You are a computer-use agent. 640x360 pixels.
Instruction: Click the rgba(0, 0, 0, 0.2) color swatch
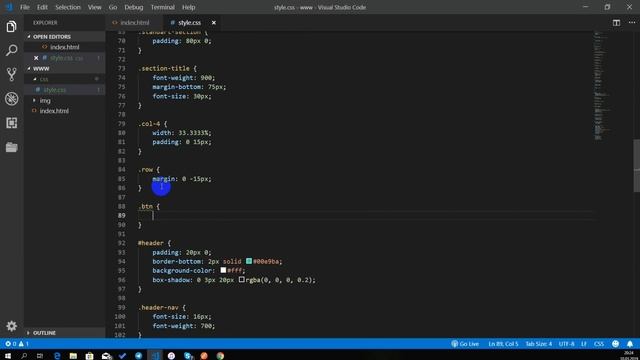[241, 279]
